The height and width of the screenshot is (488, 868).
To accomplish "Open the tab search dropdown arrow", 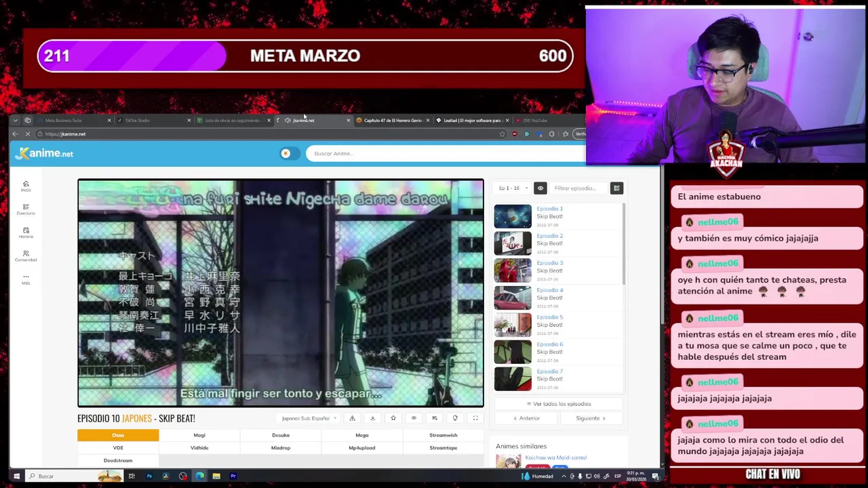I will [x=15, y=120].
